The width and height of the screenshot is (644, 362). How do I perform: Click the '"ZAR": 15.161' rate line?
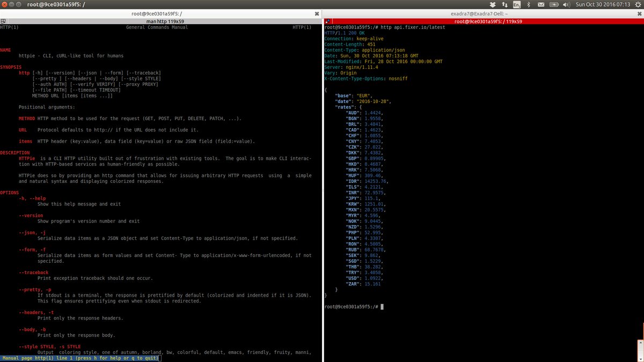(364, 284)
